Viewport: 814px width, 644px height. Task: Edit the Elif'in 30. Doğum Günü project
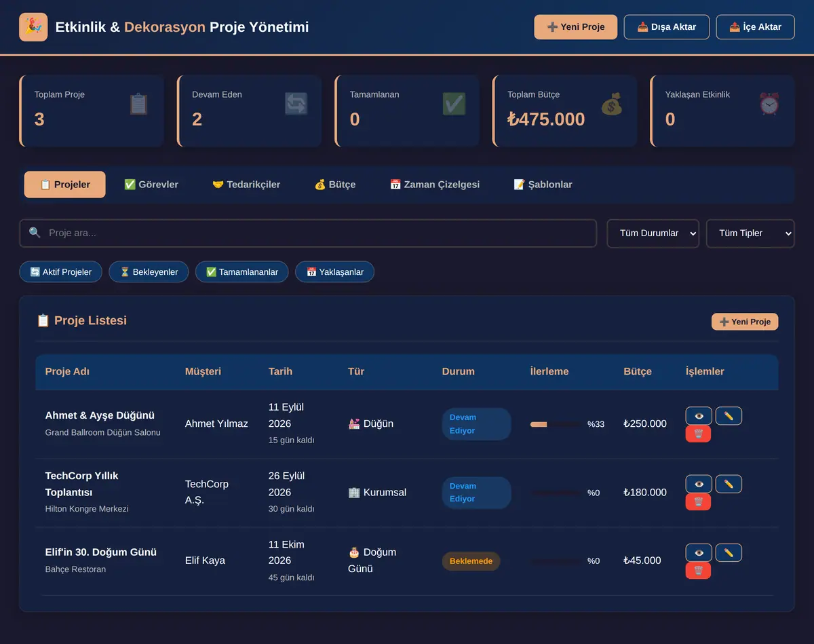point(729,553)
